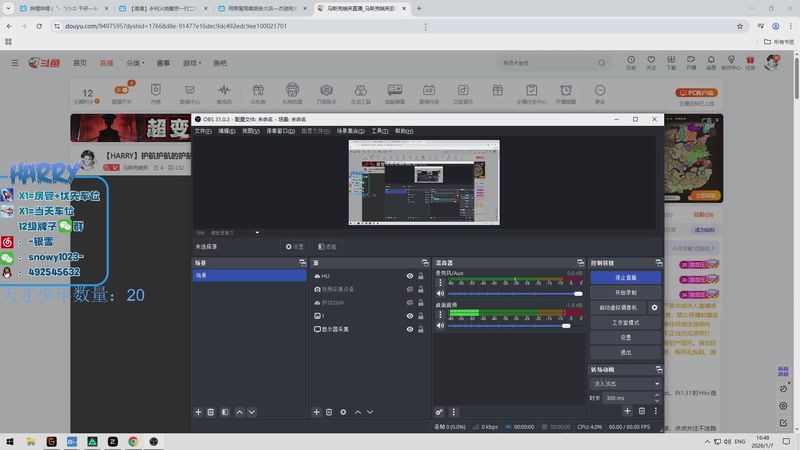Open Douyu 开播提醒 alarm icon
The image size is (800, 450).
pyautogui.click(x=566, y=93)
